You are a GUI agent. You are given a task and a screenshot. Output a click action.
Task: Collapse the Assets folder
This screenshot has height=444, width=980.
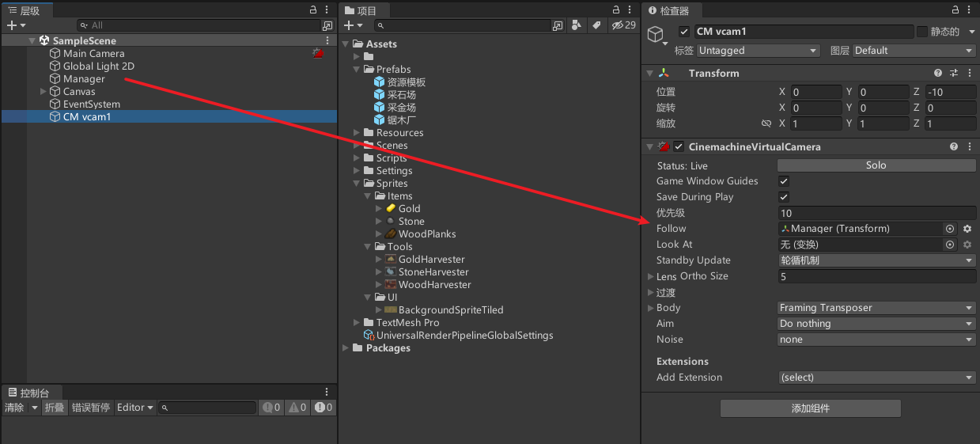coord(346,44)
